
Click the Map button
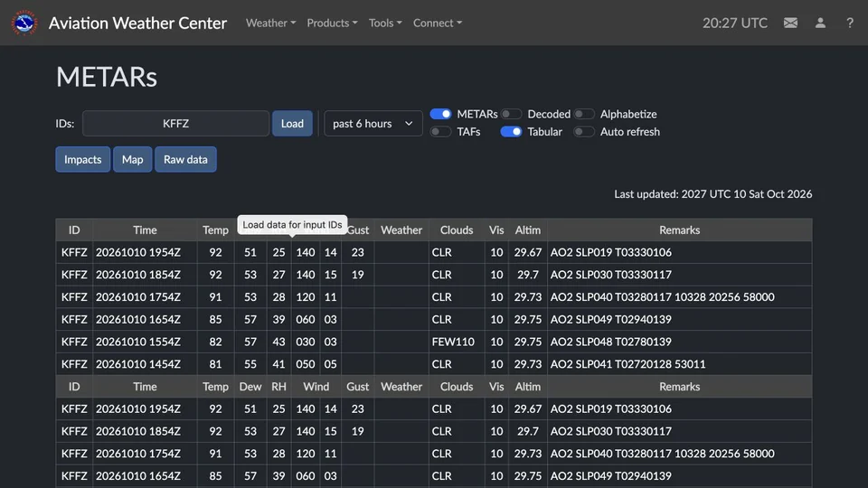click(x=132, y=159)
